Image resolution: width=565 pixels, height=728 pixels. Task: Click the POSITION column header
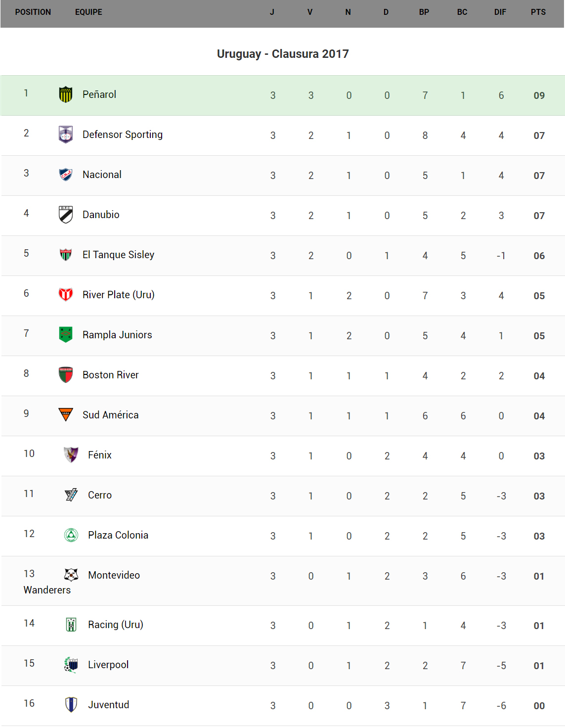click(x=33, y=12)
